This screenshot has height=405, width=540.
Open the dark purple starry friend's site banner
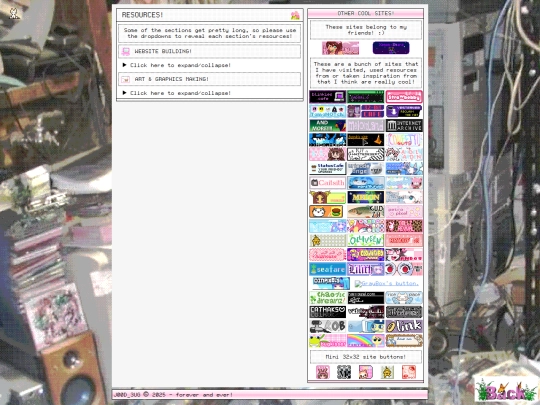pos(391,48)
